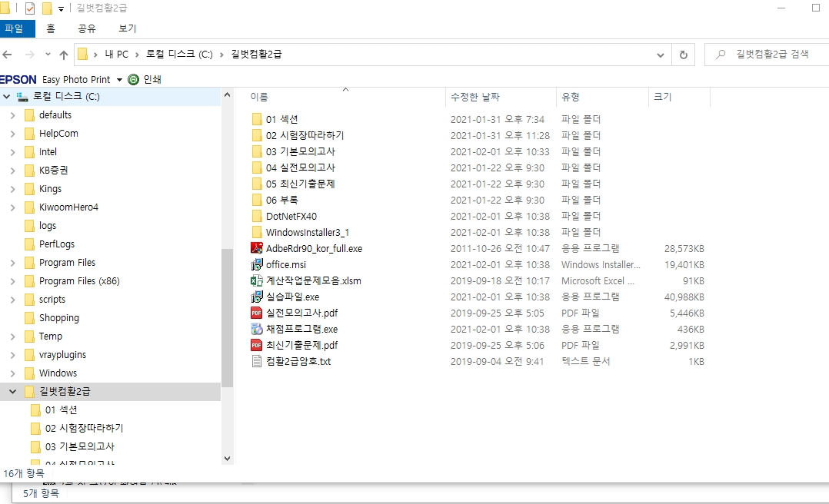Click the office.msi installer icon

pyautogui.click(x=257, y=264)
